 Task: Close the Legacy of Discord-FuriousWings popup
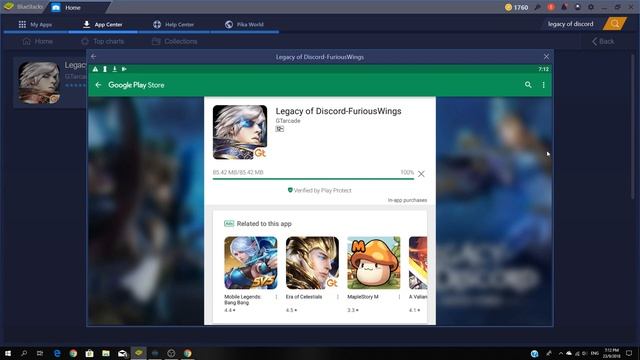point(547,56)
